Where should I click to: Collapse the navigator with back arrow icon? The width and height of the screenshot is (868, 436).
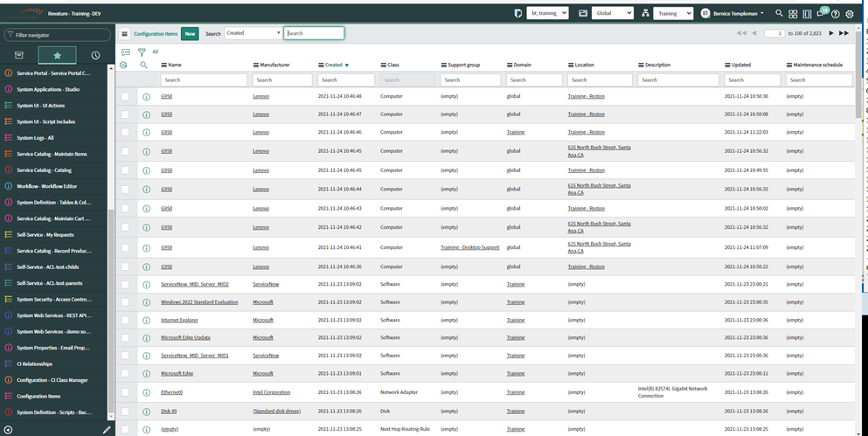(x=8, y=429)
